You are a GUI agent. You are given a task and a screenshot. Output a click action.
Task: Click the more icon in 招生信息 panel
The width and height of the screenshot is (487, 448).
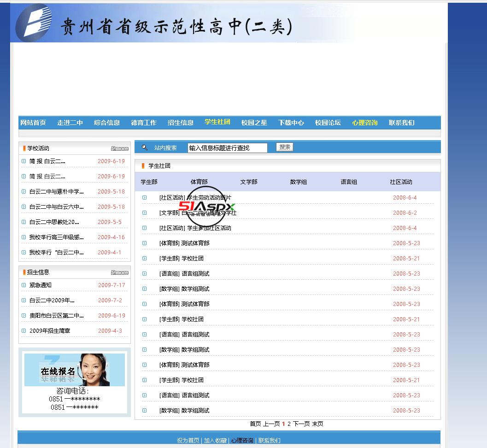[x=120, y=272]
